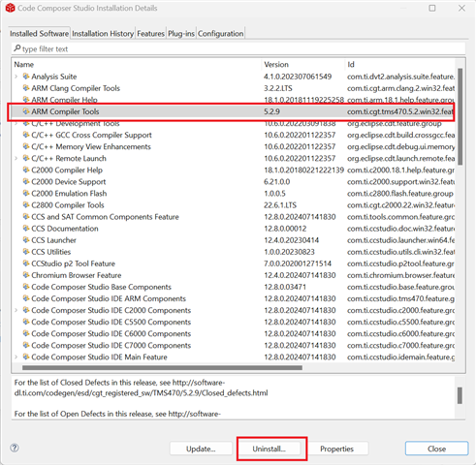The image size is (476, 465).
Task: Open the Features tab
Action: (150, 33)
